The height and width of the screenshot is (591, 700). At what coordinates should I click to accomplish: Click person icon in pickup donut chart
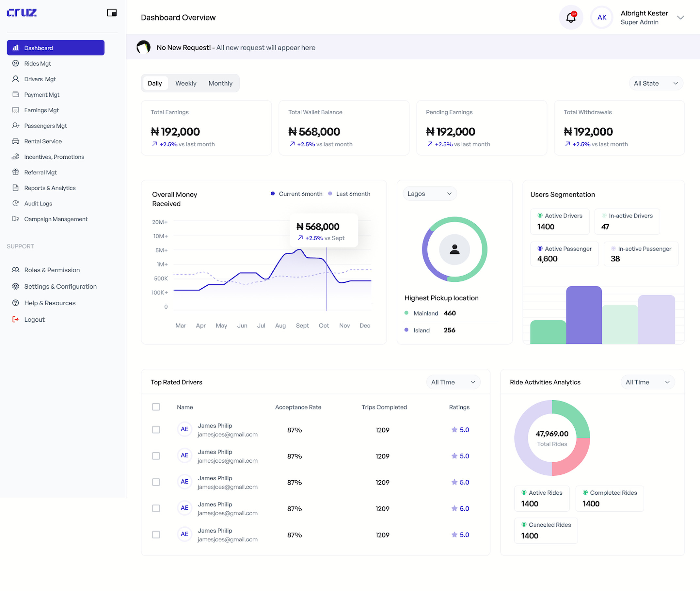tap(454, 249)
